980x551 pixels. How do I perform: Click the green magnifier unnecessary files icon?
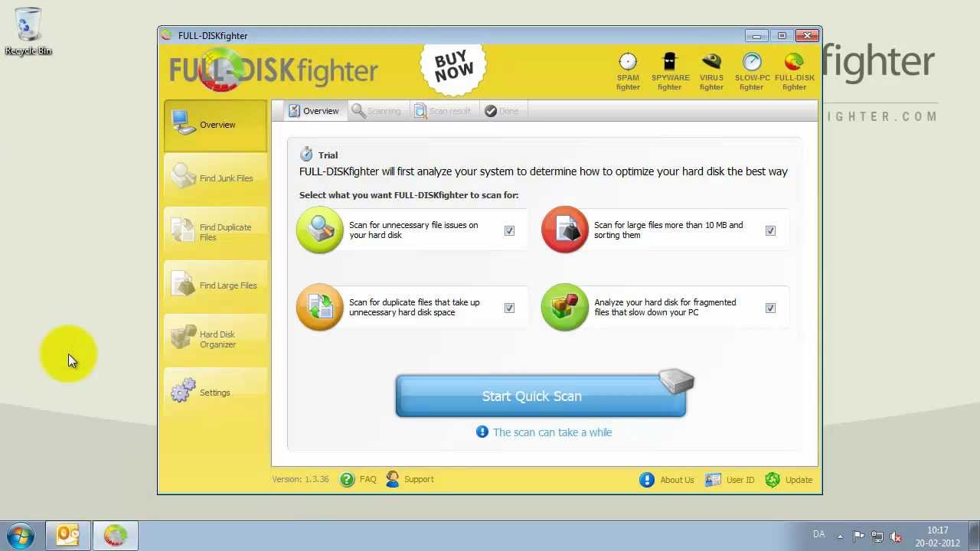coord(320,230)
